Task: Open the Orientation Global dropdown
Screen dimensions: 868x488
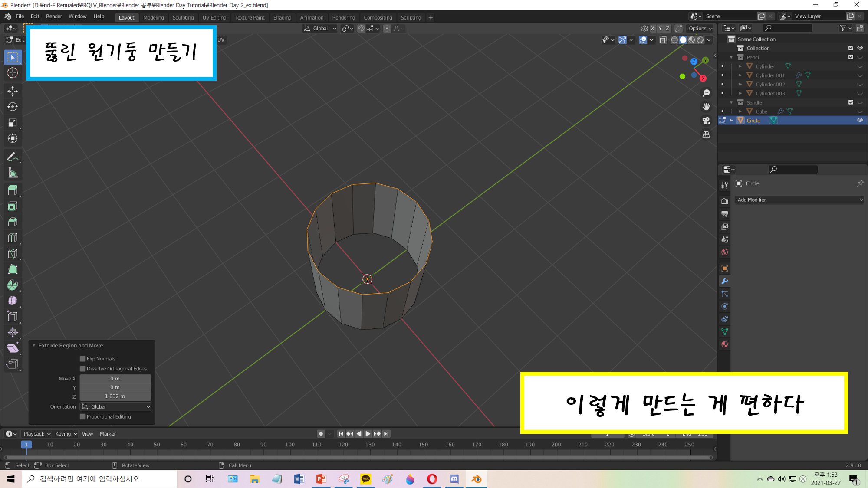Action: pos(116,407)
